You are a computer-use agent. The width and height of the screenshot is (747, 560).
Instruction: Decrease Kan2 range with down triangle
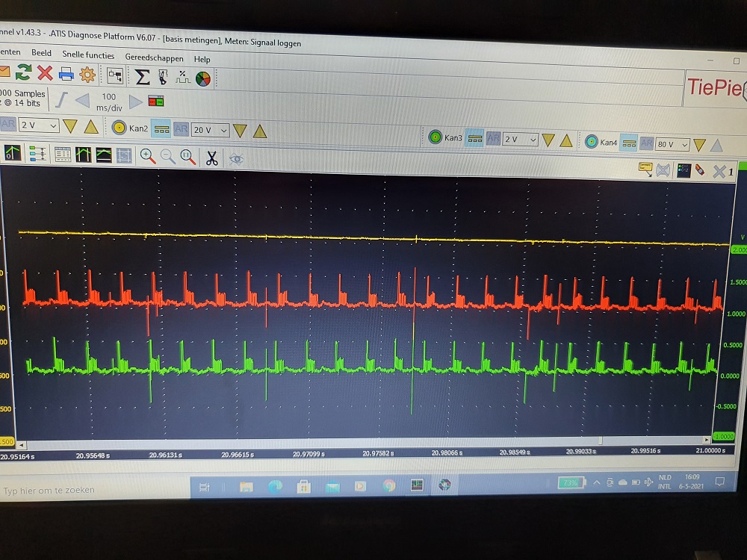(240, 131)
